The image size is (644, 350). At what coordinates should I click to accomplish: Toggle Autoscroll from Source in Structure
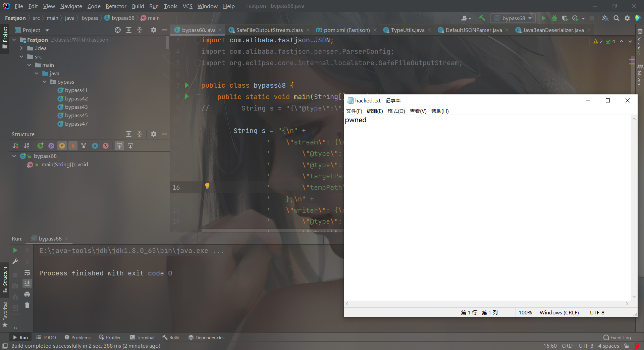click(x=130, y=146)
